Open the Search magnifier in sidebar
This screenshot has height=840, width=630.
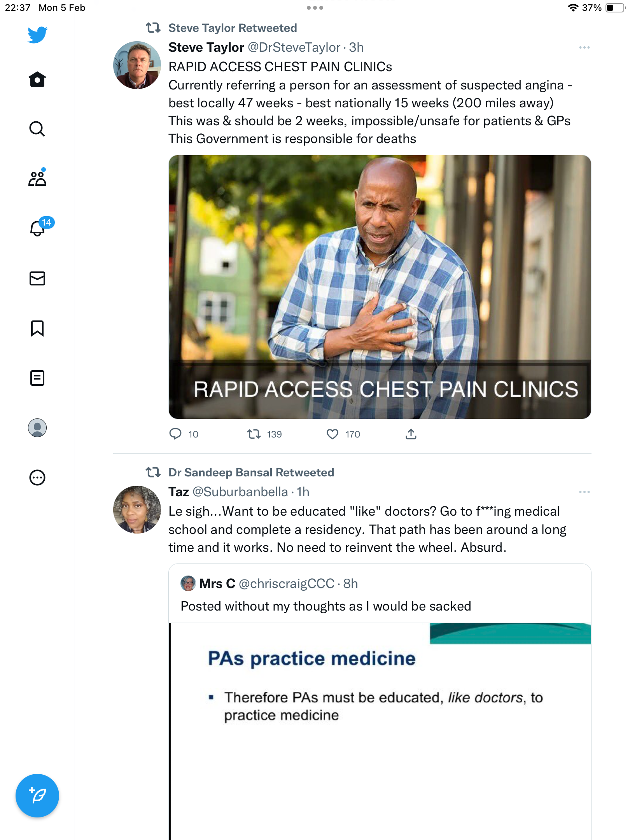[x=37, y=129]
